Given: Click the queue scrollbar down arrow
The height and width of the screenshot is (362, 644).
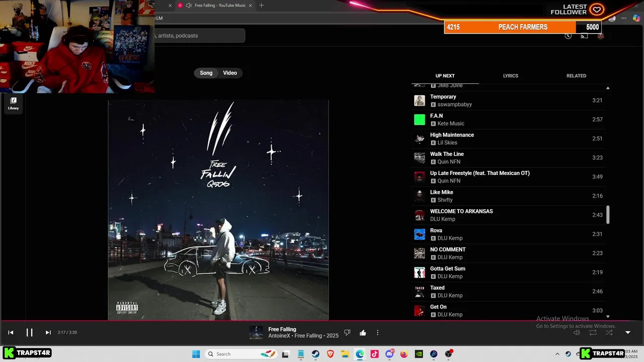Looking at the screenshot, I should [x=608, y=317].
